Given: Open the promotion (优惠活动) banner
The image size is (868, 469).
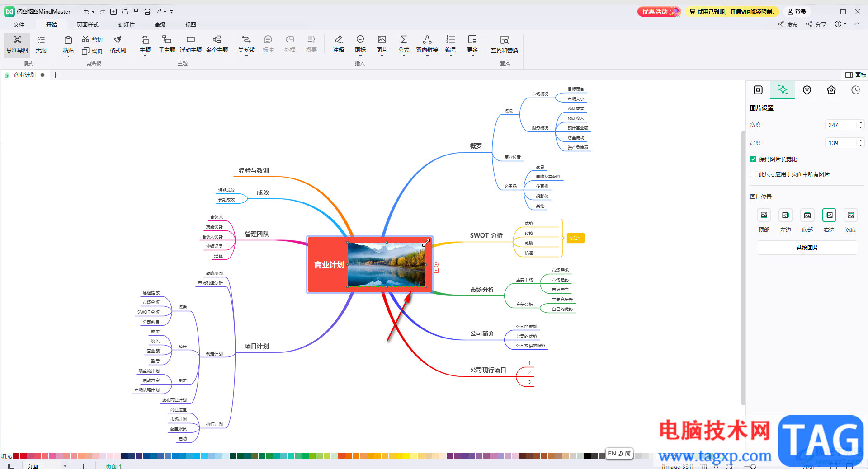Looking at the screenshot, I should (659, 12).
